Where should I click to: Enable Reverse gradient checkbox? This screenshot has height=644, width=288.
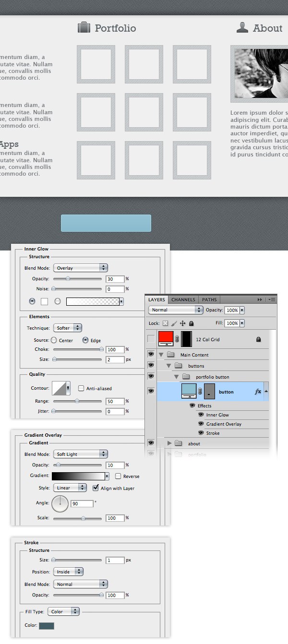pos(118,476)
